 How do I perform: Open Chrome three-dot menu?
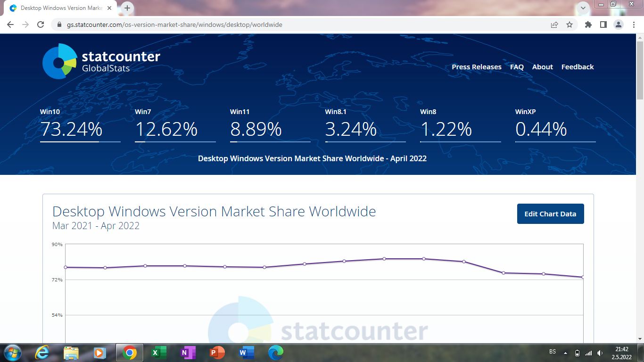click(633, 25)
